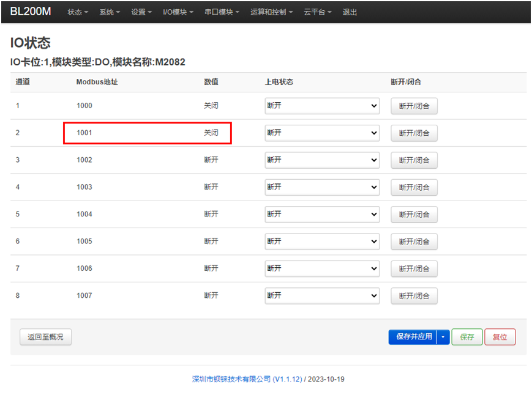Open power-on state dropdown for channel 4

322,187
